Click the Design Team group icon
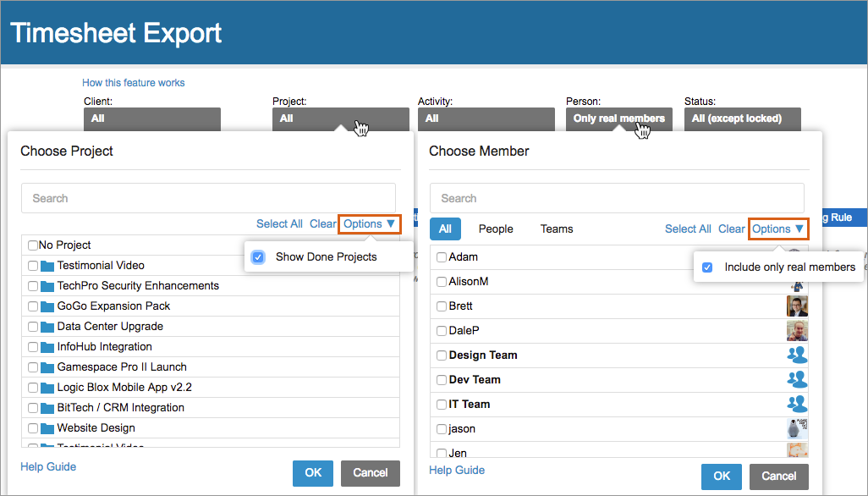 796,355
